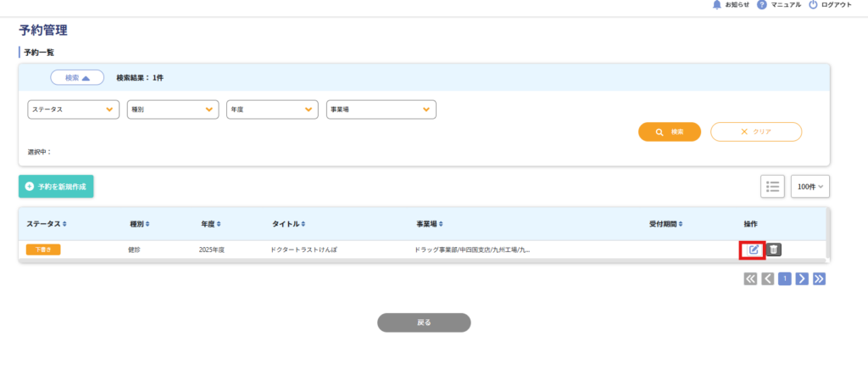Click the trash delete icon in row
The width and height of the screenshot is (868, 370).
[x=775, y=249]
